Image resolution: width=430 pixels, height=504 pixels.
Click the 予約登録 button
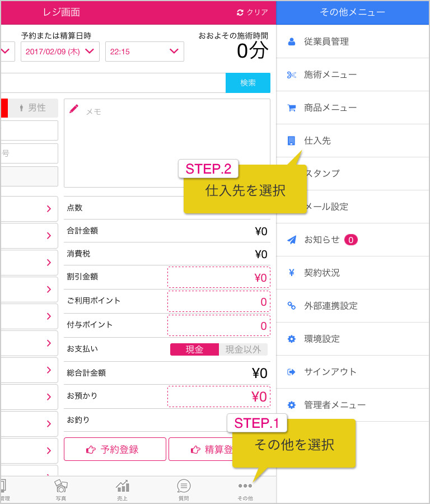[115, 449]
